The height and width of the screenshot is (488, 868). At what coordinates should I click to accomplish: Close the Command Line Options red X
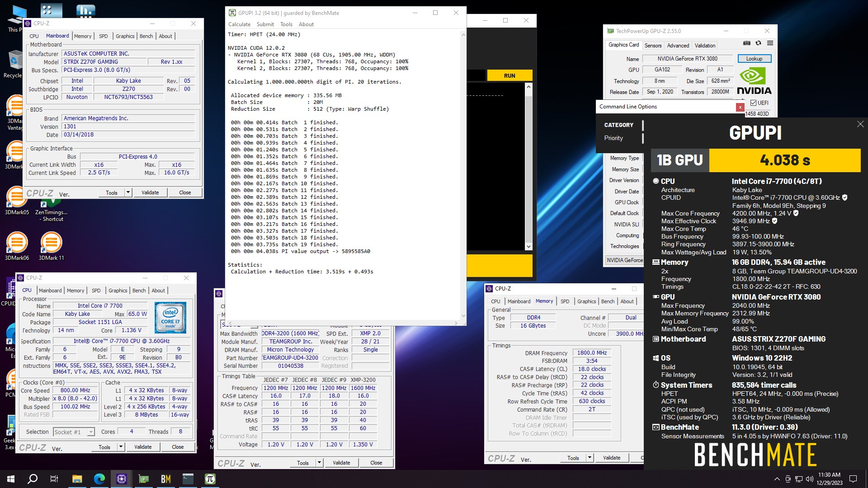click(x=740, y=107)
